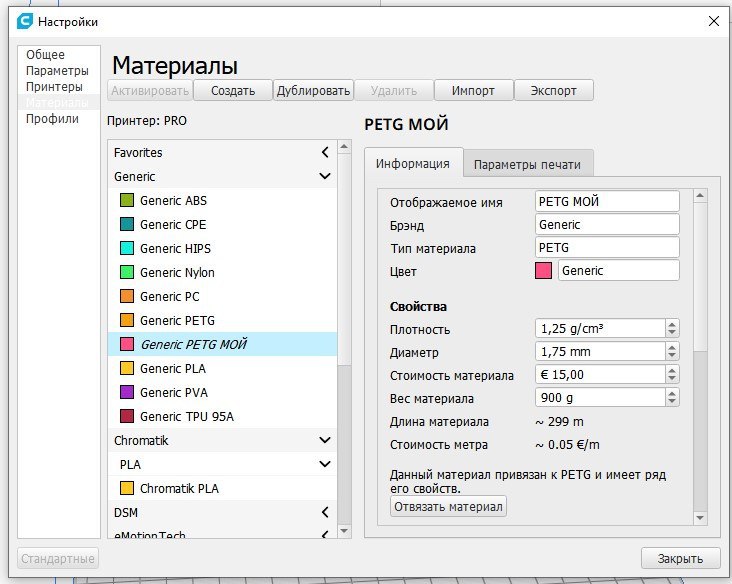Collapse the Chromatik brand group
Screen dimensions: 732x584
325,440
